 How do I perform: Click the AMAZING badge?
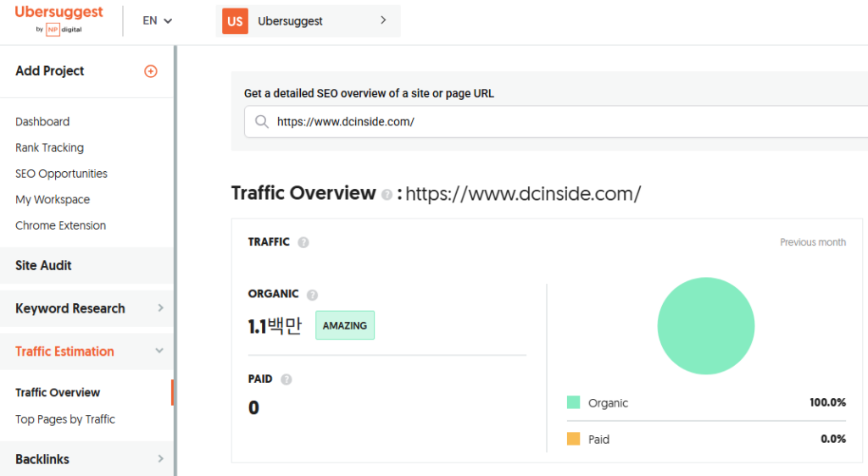[x=345, y=325]
